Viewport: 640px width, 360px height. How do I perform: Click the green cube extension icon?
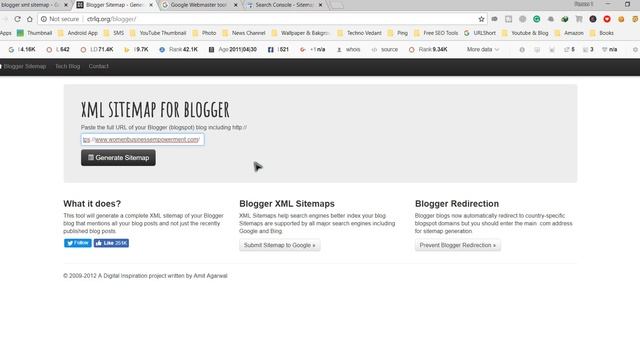coord(565,19)
